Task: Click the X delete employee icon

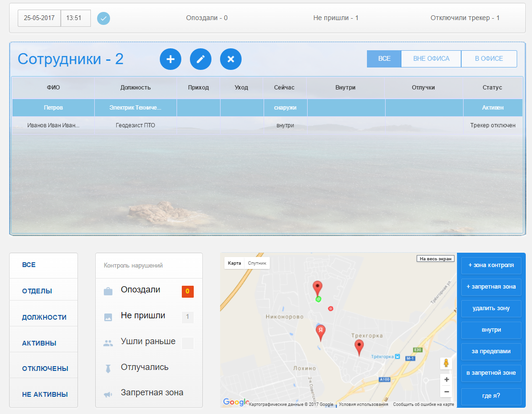Action: [231, 59]
